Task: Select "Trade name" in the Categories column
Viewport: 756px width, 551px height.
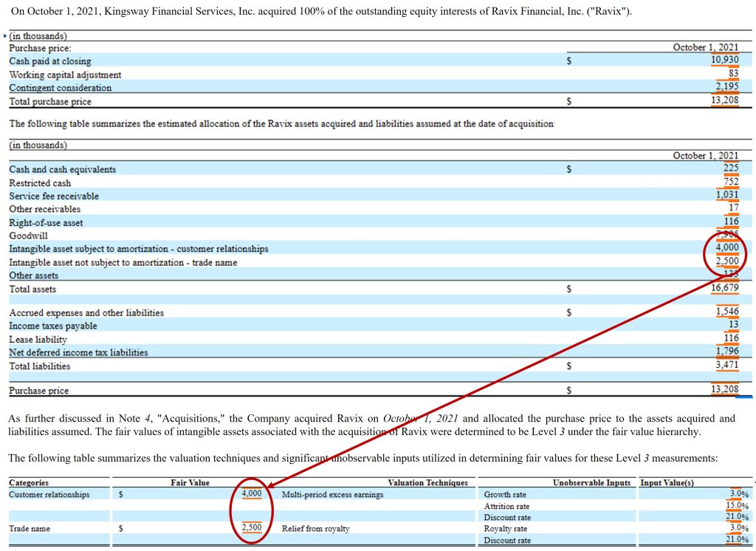Action: pos(30,529)
